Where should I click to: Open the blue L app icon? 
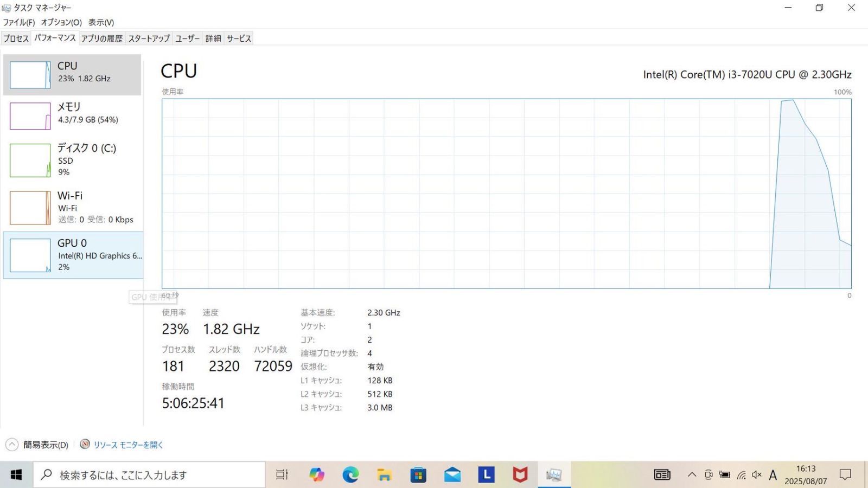(x=486, y=475)
